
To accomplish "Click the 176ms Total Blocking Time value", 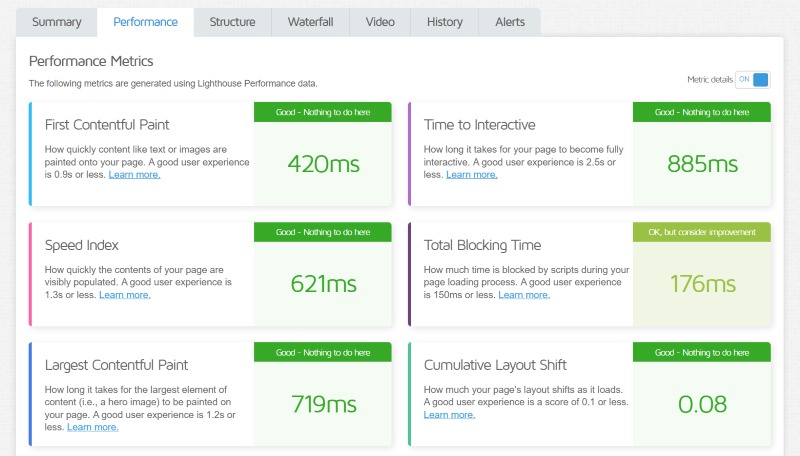I will 701,284.
